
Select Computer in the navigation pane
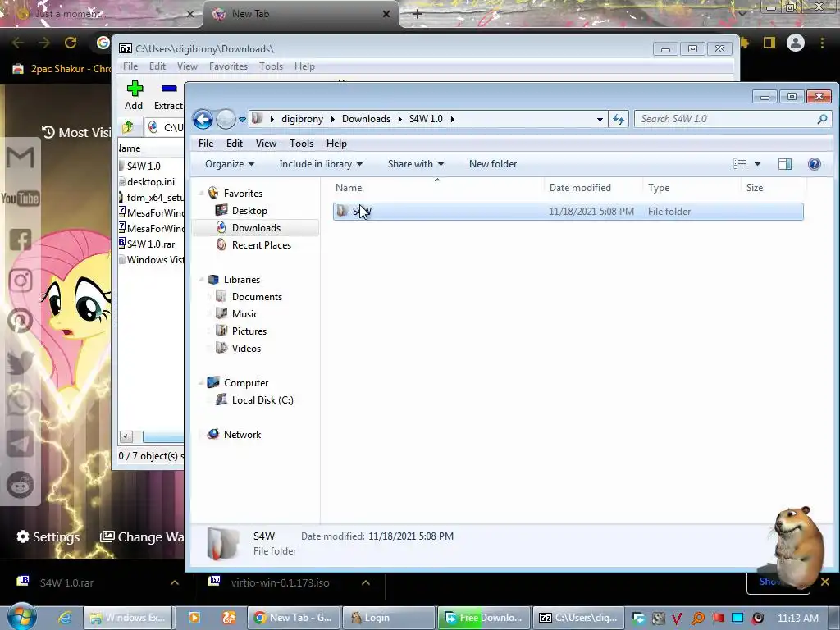click(246, 383)
